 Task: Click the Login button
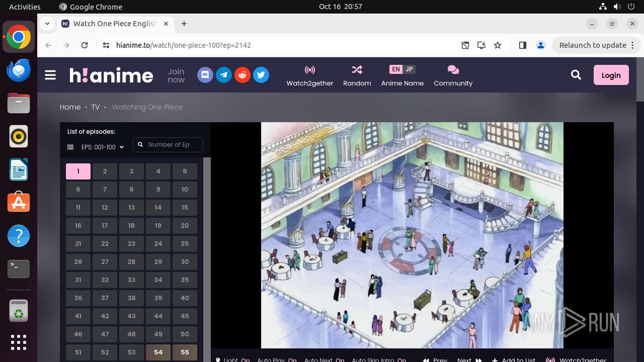coord(611,75)
